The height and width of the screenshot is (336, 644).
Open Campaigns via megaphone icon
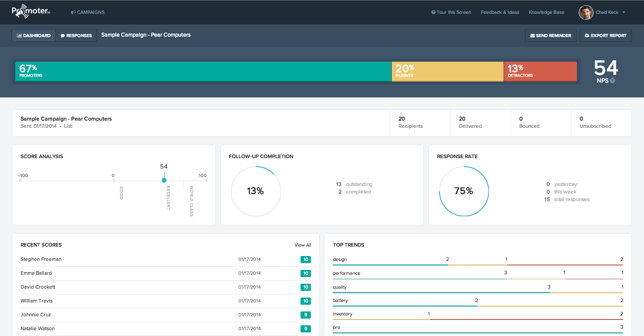point(73,13)
